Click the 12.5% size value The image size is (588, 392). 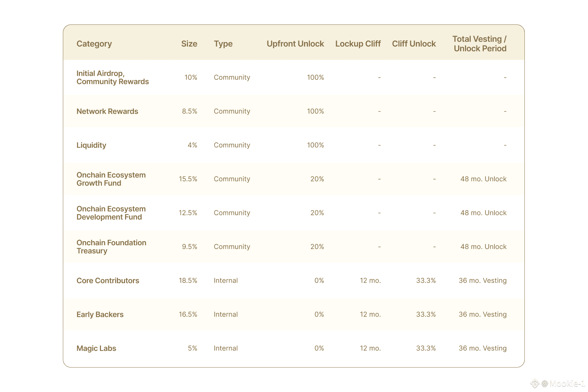(188, 213)
